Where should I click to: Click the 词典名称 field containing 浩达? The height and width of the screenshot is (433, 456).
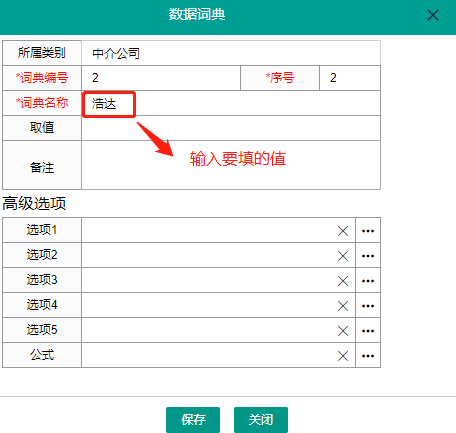(231, 103)
